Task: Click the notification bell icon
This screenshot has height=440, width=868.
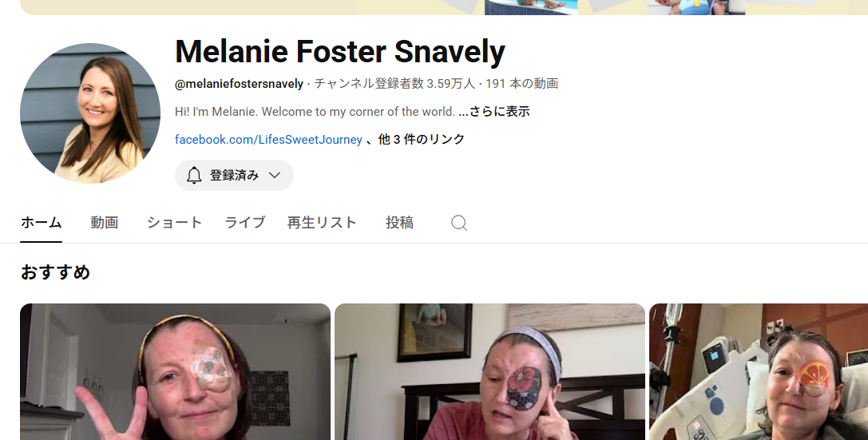Action: tap(194, 176)
